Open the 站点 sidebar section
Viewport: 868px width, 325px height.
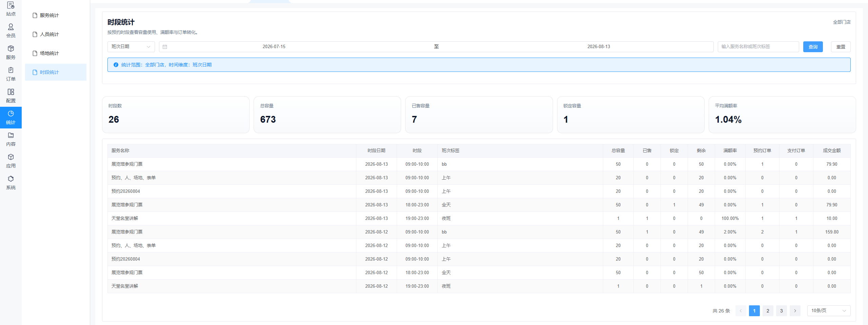11,9
